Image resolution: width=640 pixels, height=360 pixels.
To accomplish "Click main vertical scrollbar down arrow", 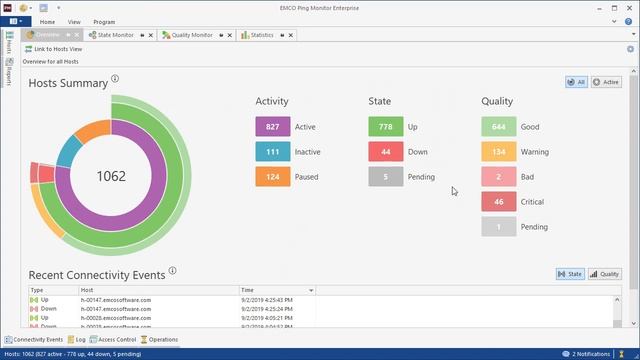I will click(633, 323).
